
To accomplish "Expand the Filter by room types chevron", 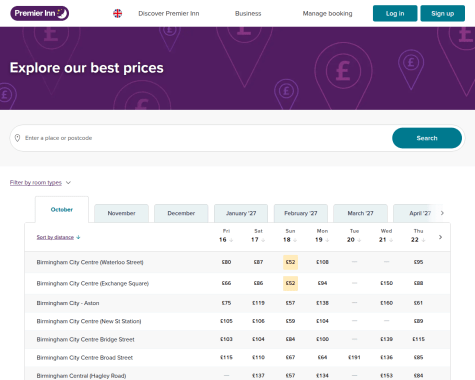I will point(68,183).
